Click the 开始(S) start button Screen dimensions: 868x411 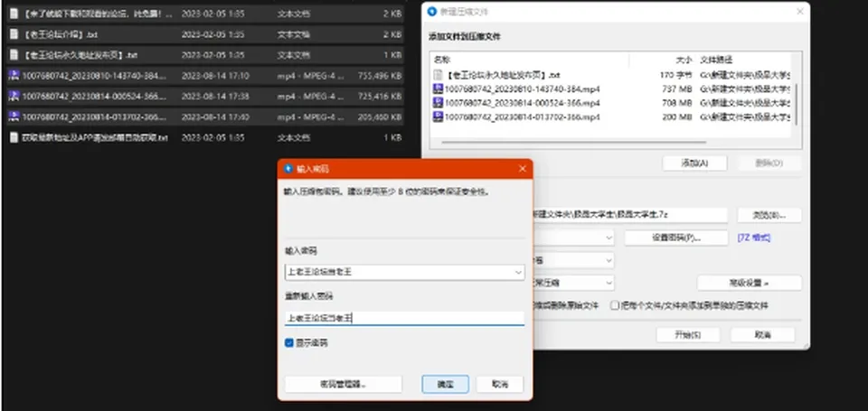[688, 334]
